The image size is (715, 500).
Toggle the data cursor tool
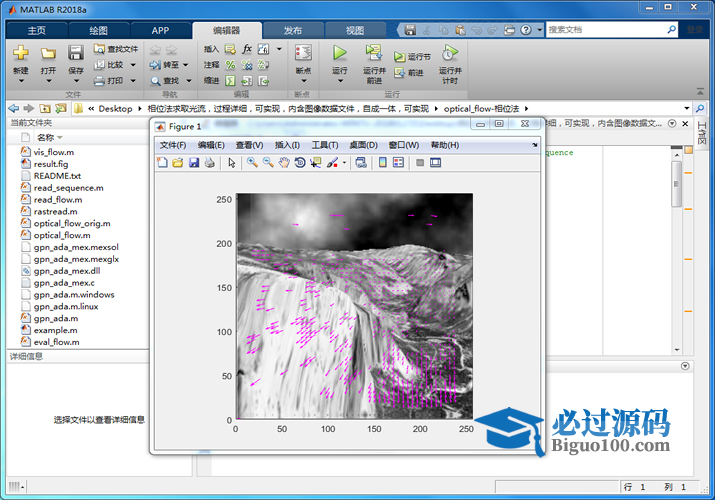pyautogui.click(x=316, y=162)
